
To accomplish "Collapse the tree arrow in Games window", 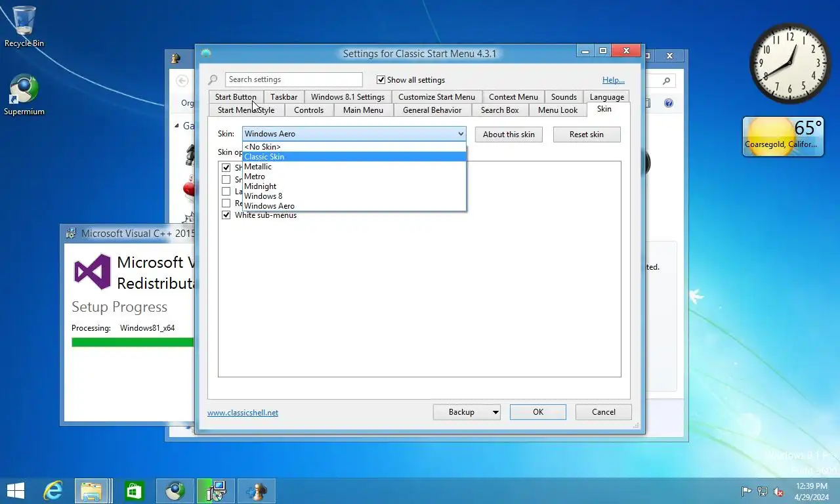I will tap(177, 126).
